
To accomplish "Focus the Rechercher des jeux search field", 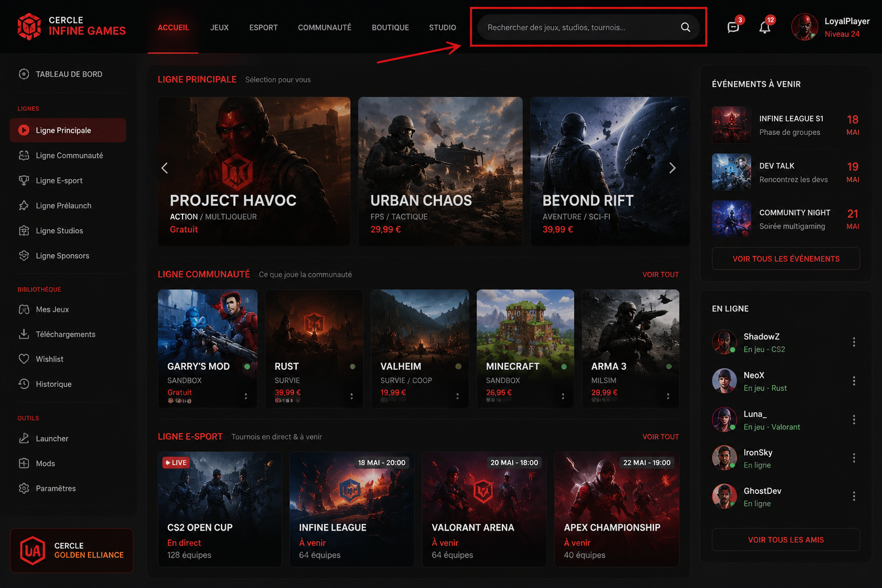I will tap(580, 27).
